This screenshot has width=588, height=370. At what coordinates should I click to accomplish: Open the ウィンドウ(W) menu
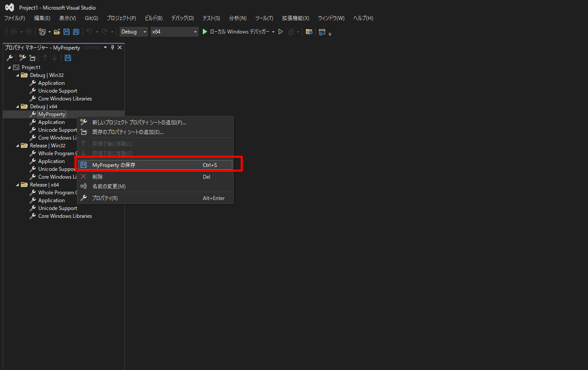(x=331, y=18)
